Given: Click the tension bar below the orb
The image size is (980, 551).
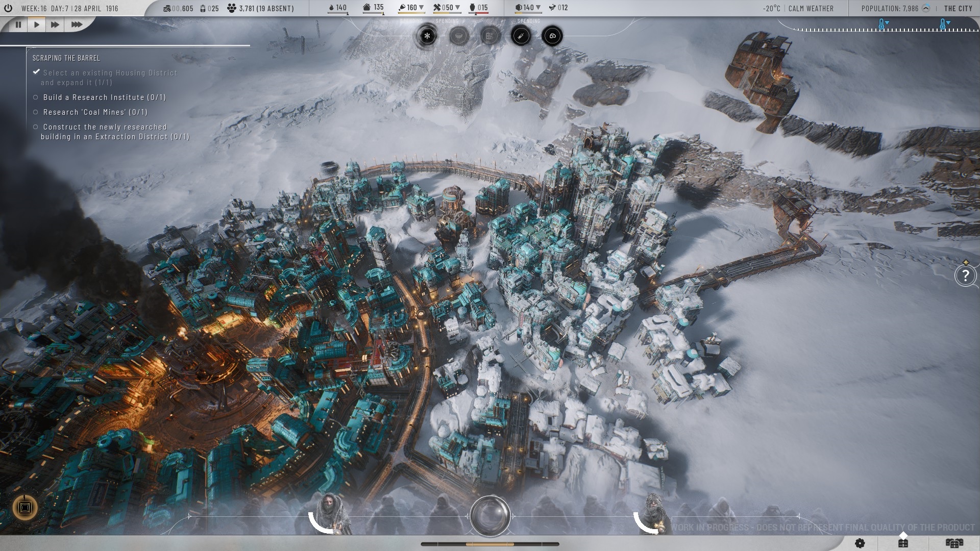Looking at the screenshot, I should (x=490, y=544).
